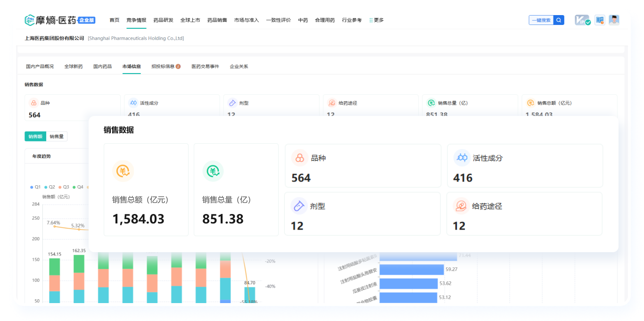Toggle the Q4 legend item
644x321 pixels.
[78, 187]
